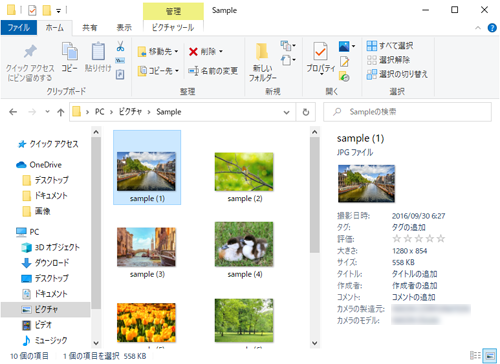
Task: Open the address bar history dropdown
Action: (286, 112)
